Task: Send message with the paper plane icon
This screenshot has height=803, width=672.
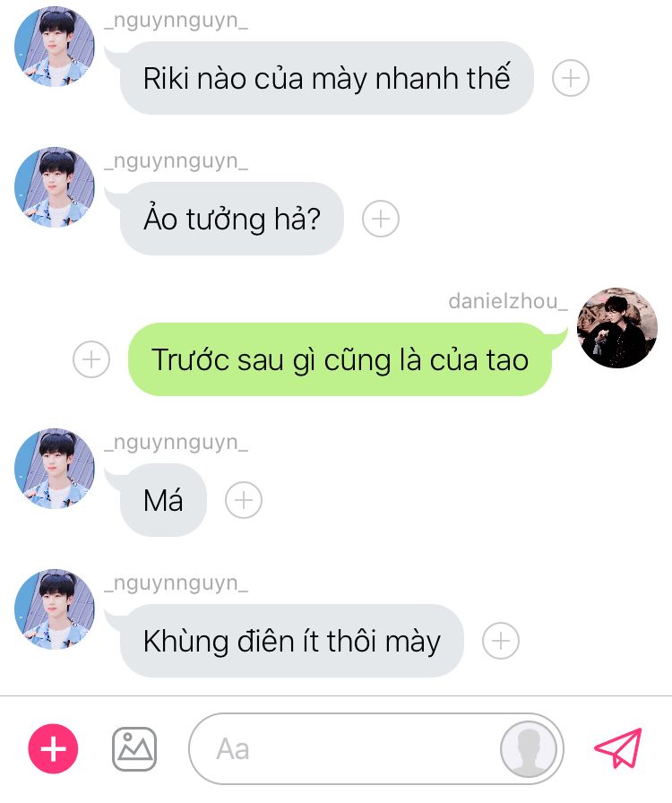Action: click(x=618, y=748)
